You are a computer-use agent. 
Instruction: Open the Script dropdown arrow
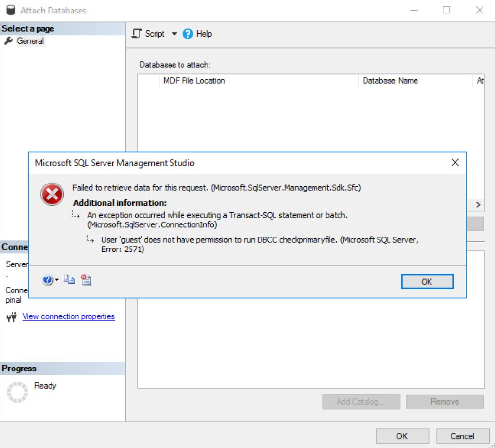click(x=174, y=34)
